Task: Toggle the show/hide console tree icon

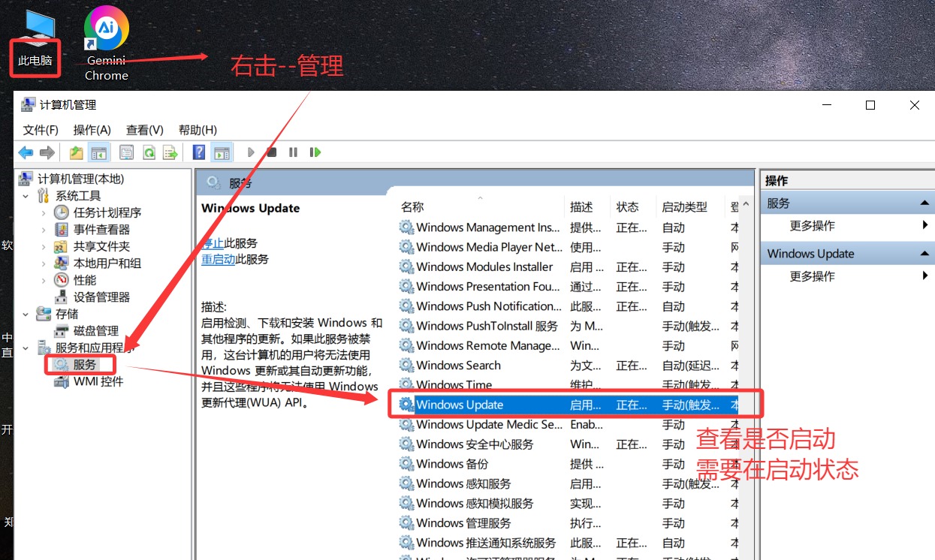Action: pos(98,152)
